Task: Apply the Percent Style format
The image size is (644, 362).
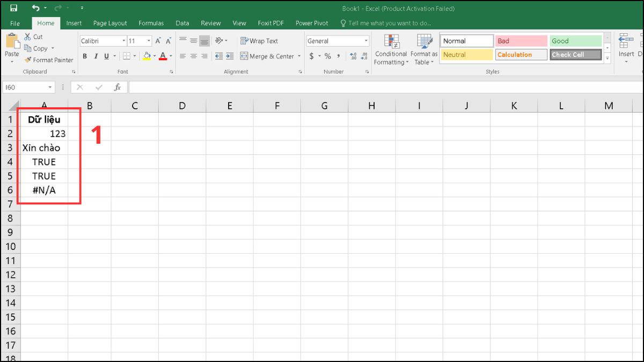Action: [x=328, y=56]
